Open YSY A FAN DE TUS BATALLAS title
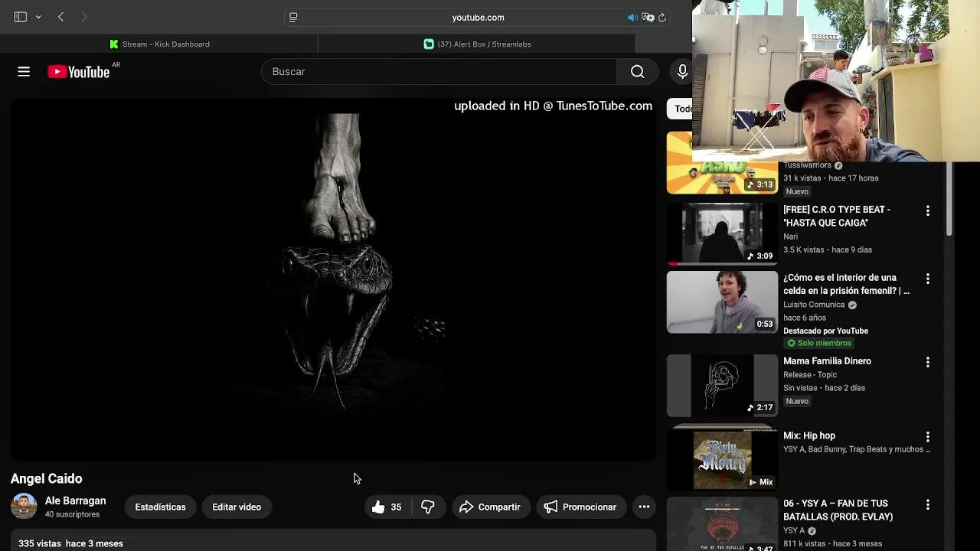Screen dimensions: 980x551 [838, 510]
